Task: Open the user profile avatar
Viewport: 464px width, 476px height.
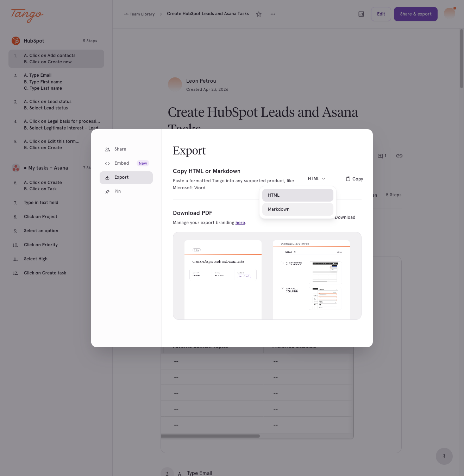Action: (450, 14)
